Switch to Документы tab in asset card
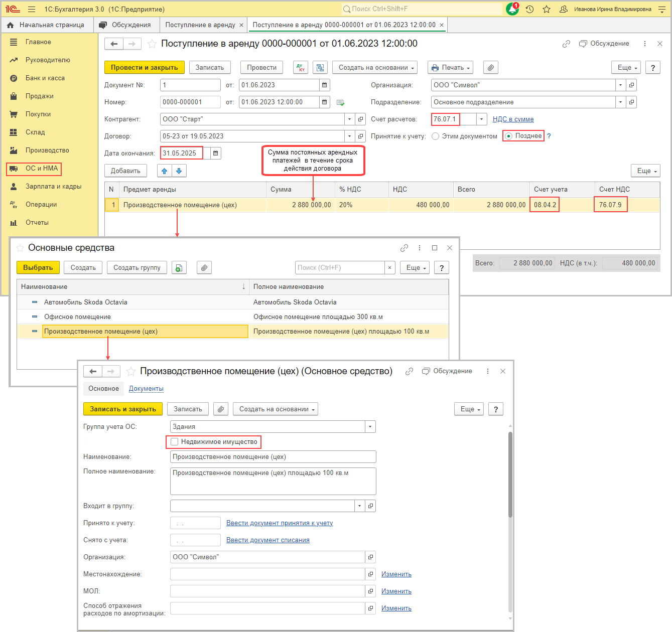 (146, 389)
